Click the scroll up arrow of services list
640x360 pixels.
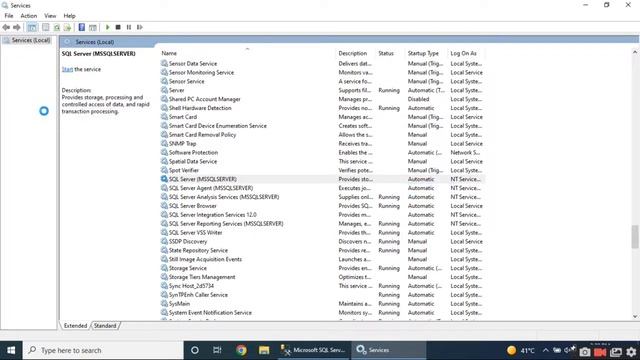635,52
